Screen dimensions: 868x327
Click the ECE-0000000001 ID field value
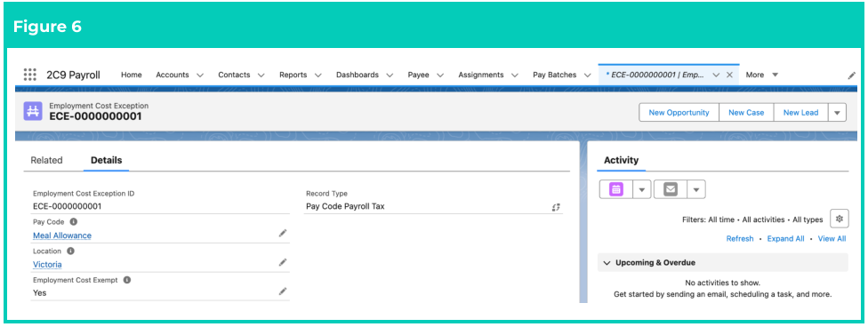click(x=67, y=206)
